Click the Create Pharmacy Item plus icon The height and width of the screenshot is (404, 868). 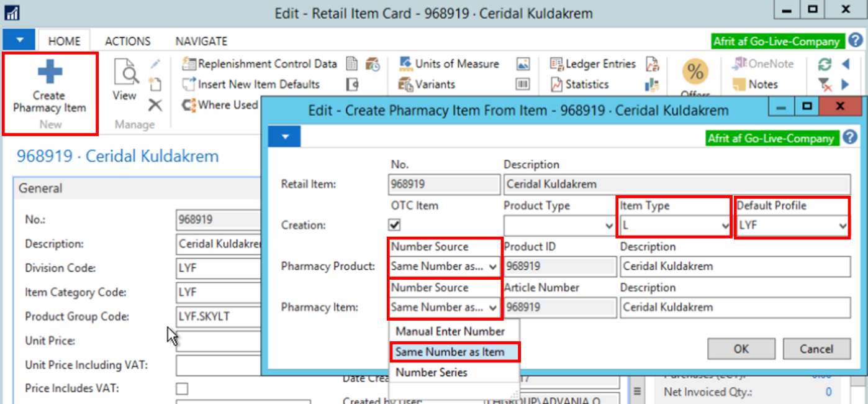tap(50, 73)
